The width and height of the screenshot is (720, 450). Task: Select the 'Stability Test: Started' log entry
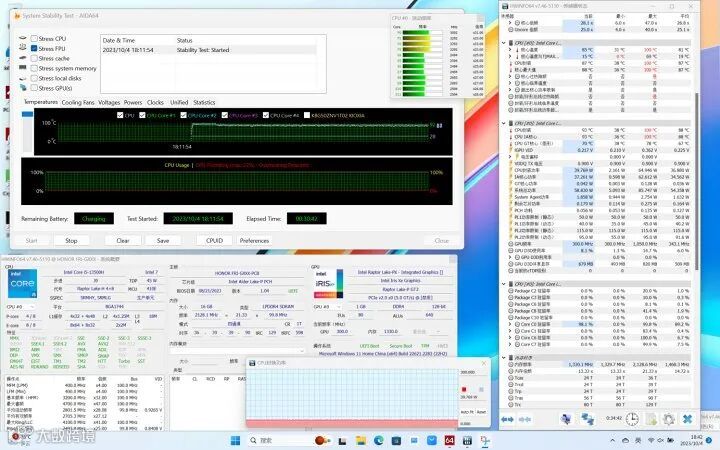(208, 50)
